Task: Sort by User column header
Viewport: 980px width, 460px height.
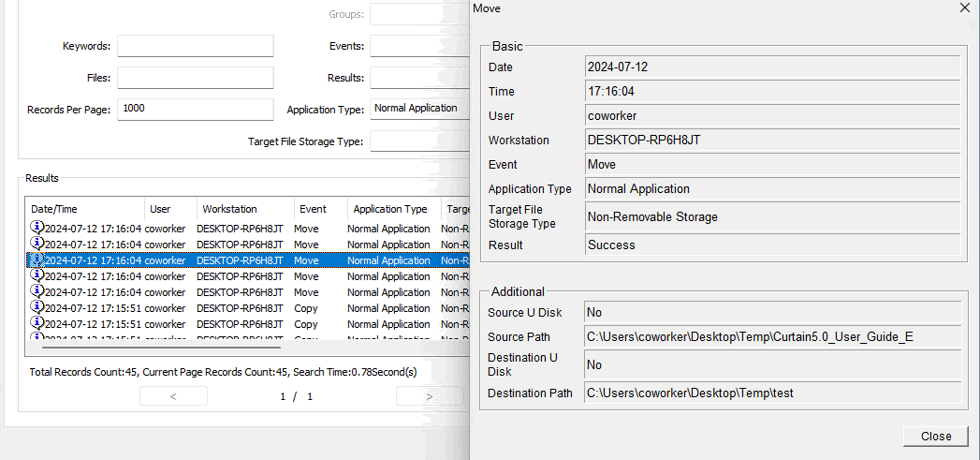Action: (x=170, y=209)
